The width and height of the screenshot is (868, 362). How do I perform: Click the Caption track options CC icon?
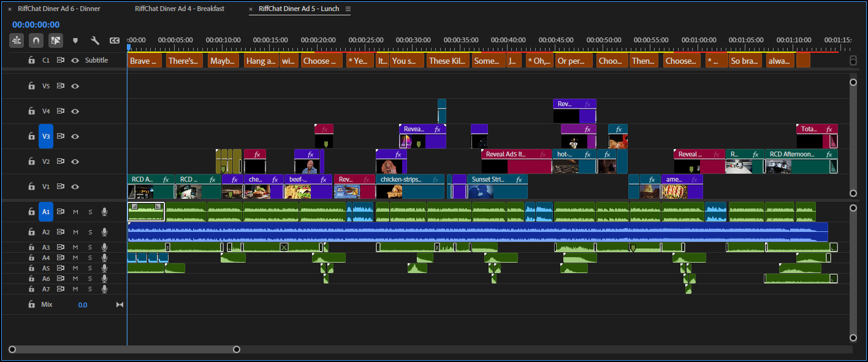coord(115,40)
